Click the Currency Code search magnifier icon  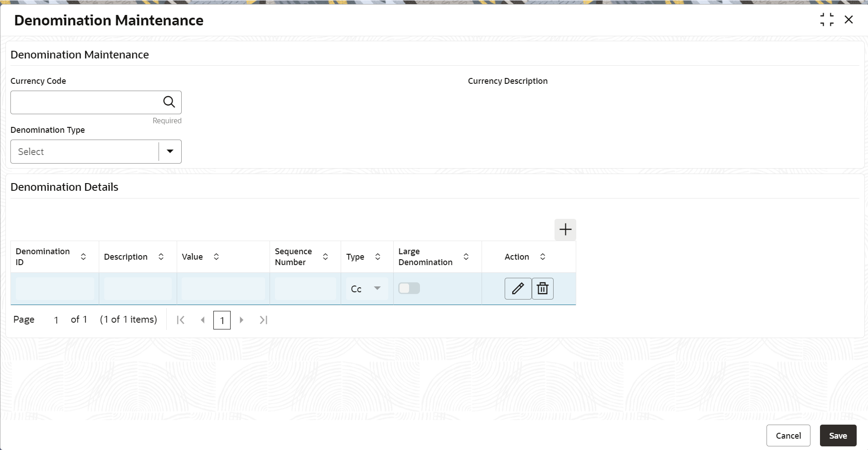tap(169, 102)
